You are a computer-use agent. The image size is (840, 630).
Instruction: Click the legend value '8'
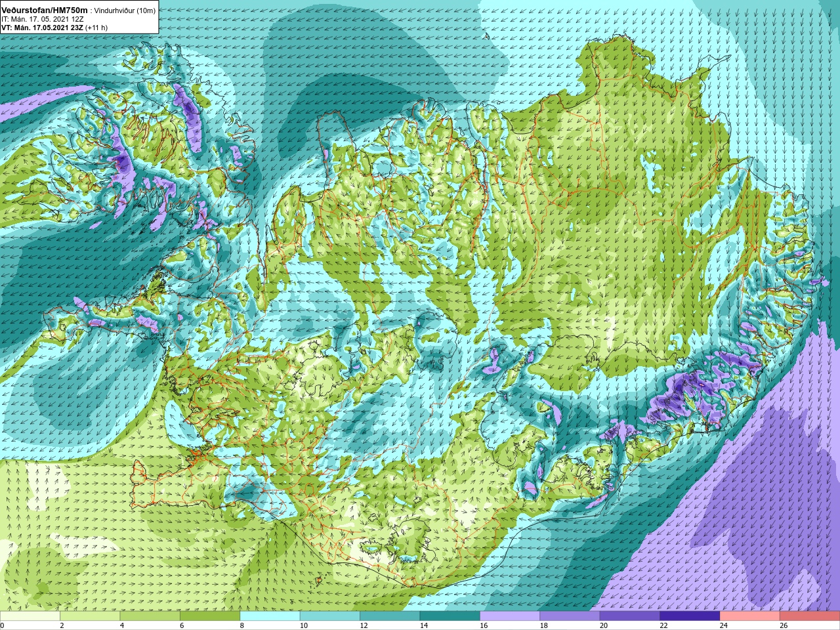(x=242, y=625)
